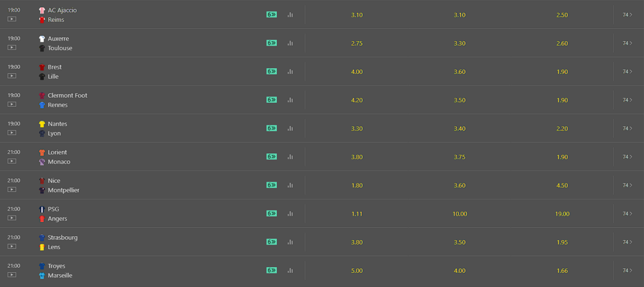Pick Marseille away win odds 1.66

tap(562, 270)
